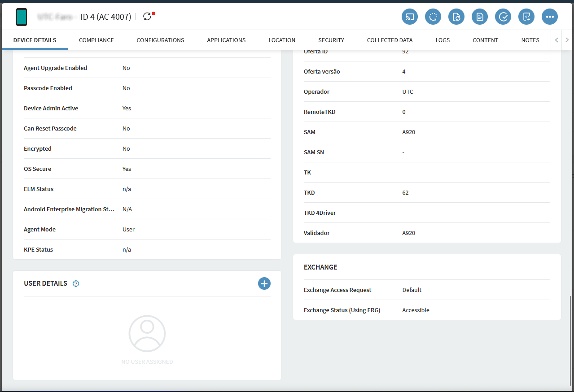Screen dimensions: 574x392
Task: Click the User Details help question icon
Action: (76, 283)
